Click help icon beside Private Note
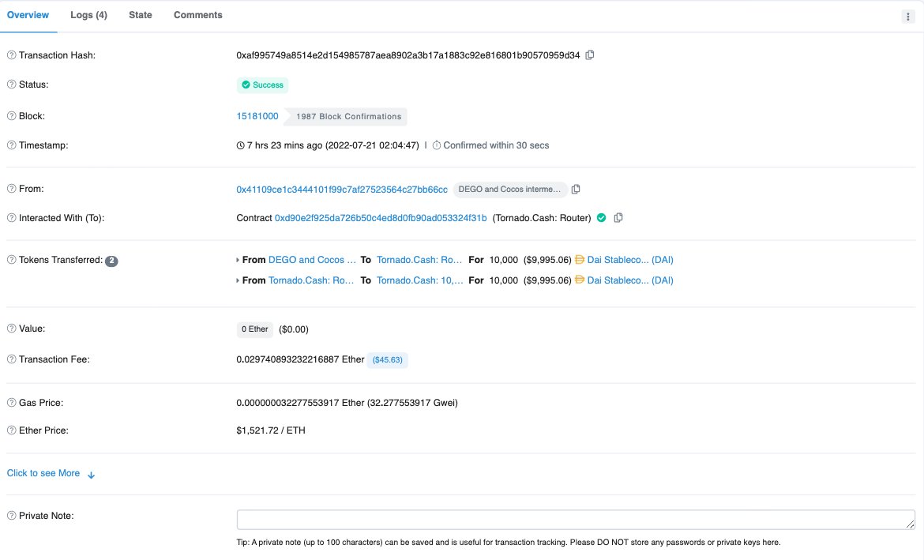 click(x=11, y=515)
